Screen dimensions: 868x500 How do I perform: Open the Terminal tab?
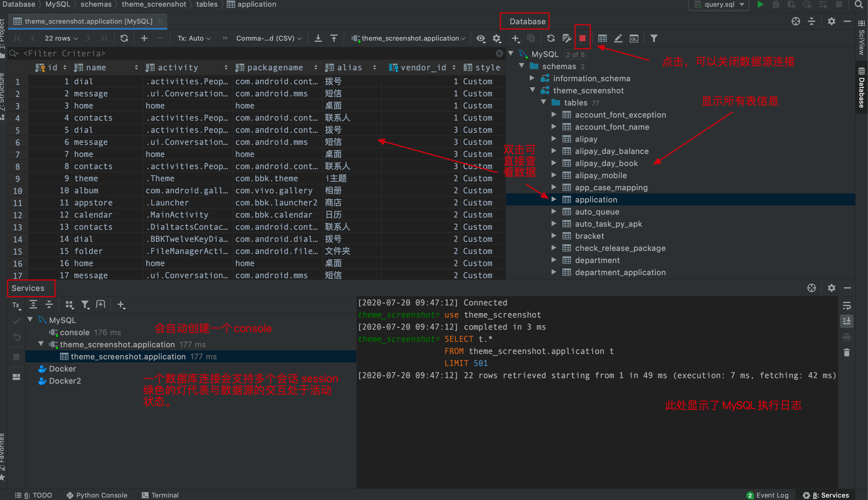(160, 495)
